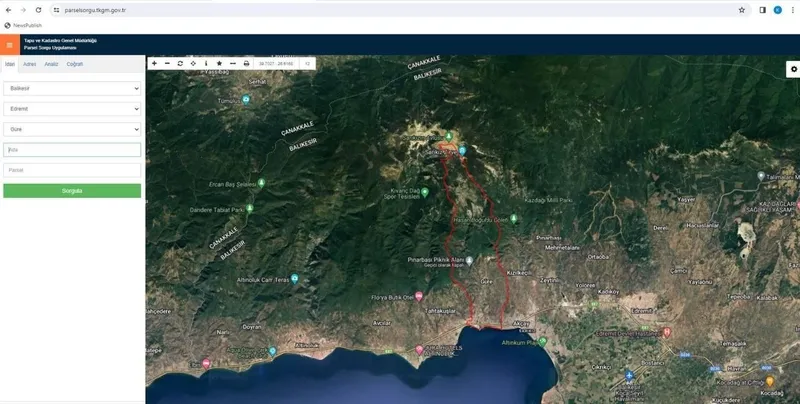Switch to the Adres tab
The image size is (800, 404).
click(x=30, y=64)
